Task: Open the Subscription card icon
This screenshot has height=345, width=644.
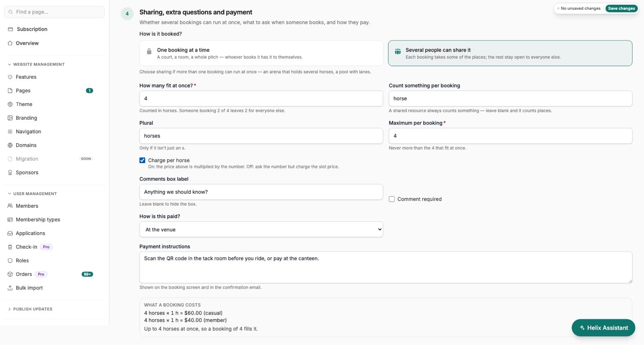Action: point(10,29)
